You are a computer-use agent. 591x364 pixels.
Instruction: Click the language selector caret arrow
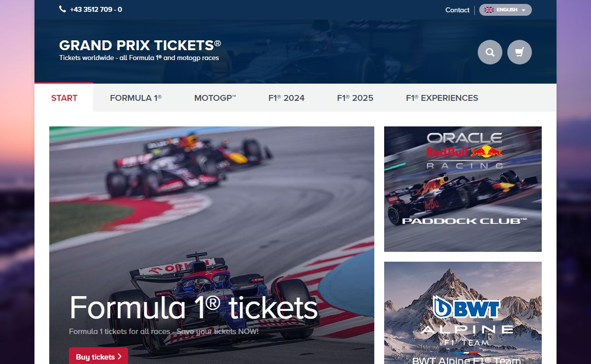click(524, 10)
